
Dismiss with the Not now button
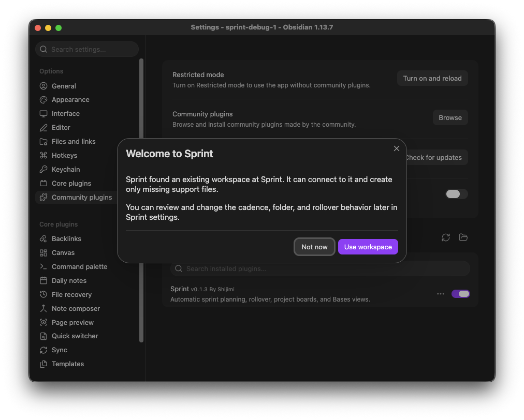click(314, 247)
